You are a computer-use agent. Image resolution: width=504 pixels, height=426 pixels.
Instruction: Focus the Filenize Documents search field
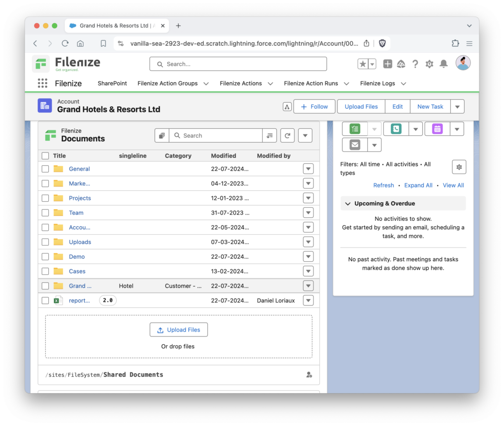(x=216, y=136)
